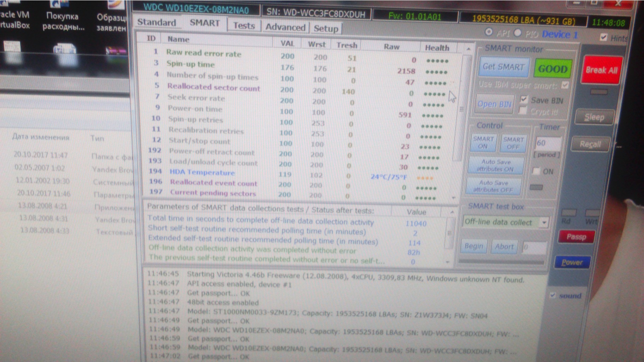Switch to the Tests tab
This screenshot has height=362, width=644.
(244, 26)
